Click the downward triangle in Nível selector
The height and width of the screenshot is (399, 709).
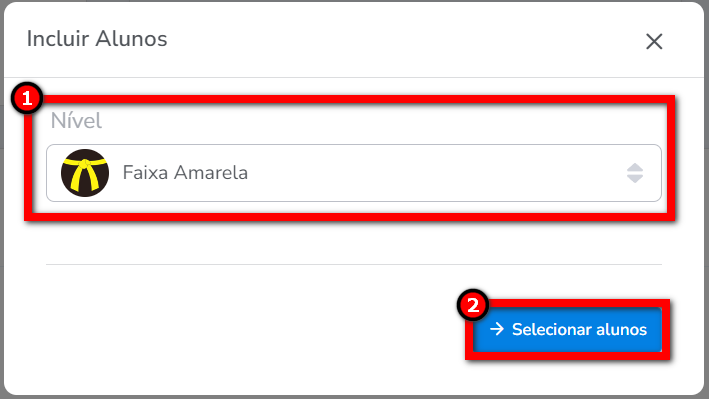[635, 179]
